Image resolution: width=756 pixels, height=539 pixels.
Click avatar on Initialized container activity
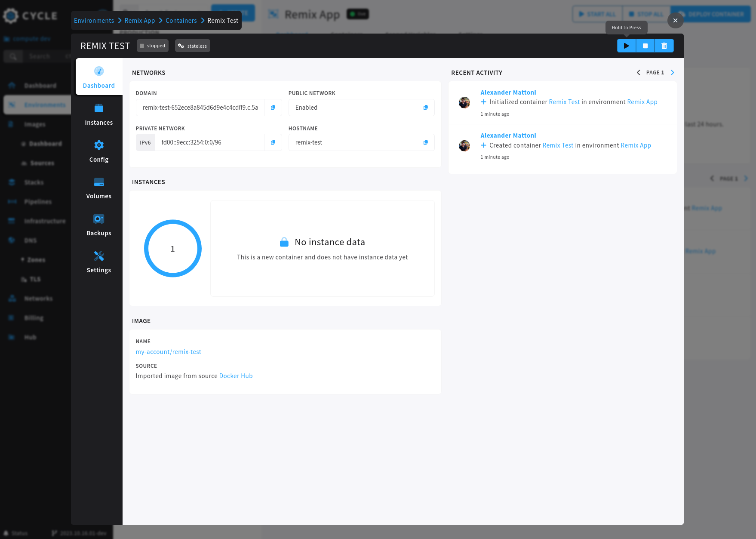coord(464,102)
